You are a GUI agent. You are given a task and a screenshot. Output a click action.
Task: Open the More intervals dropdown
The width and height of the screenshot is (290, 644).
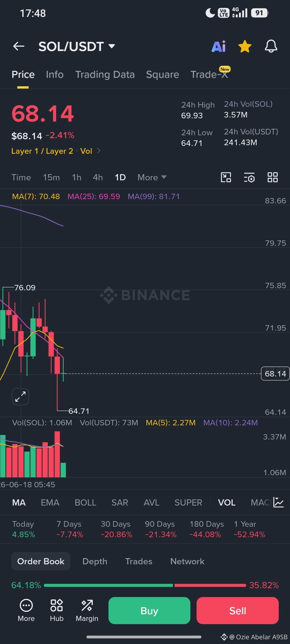click(152, 177)
